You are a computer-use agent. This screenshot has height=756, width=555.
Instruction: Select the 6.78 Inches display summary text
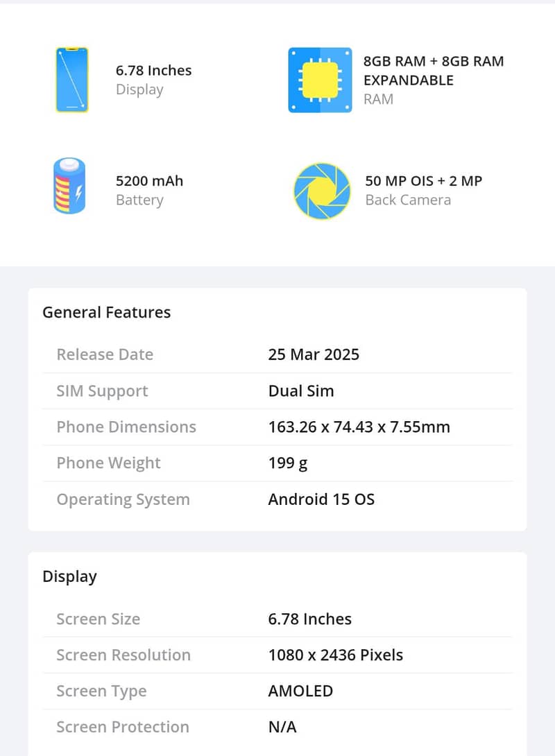click(153, 71)
